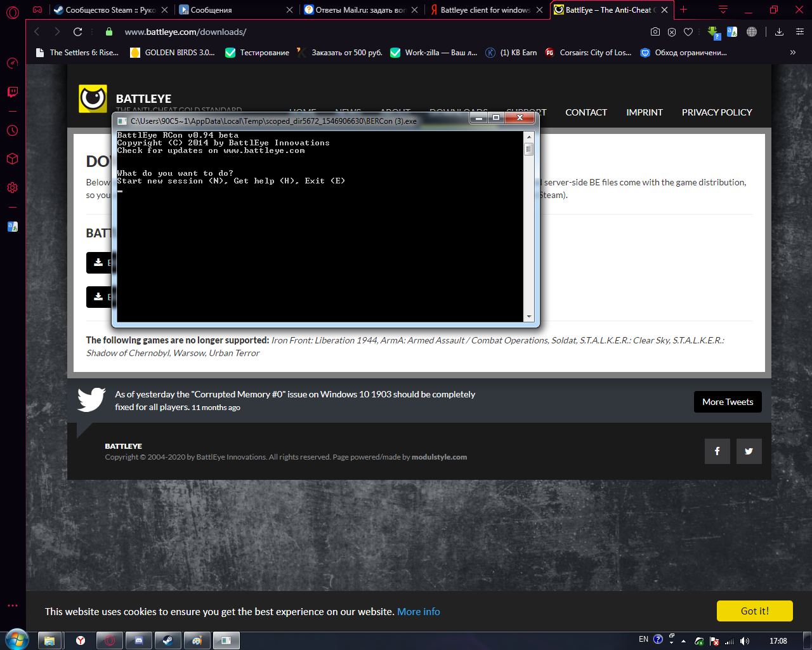Click volume speaker tray icon
The height and width of the screenshot is (650, 812).
tap(745, 640)
